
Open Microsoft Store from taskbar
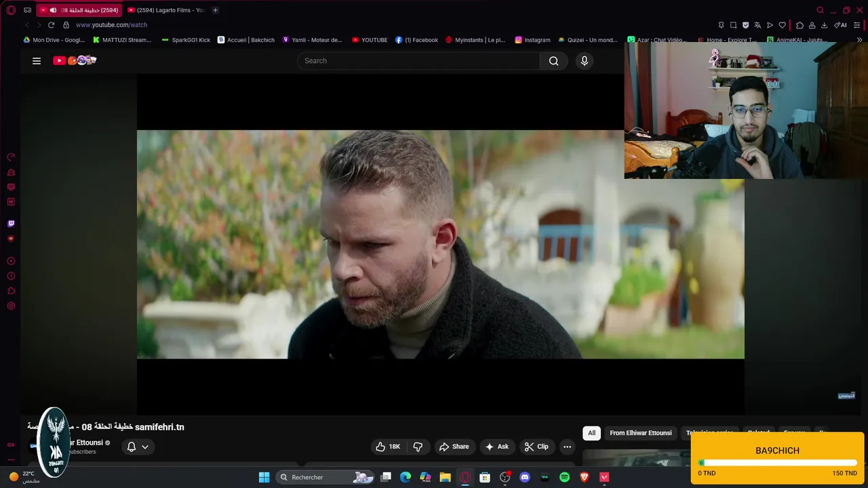485,477
